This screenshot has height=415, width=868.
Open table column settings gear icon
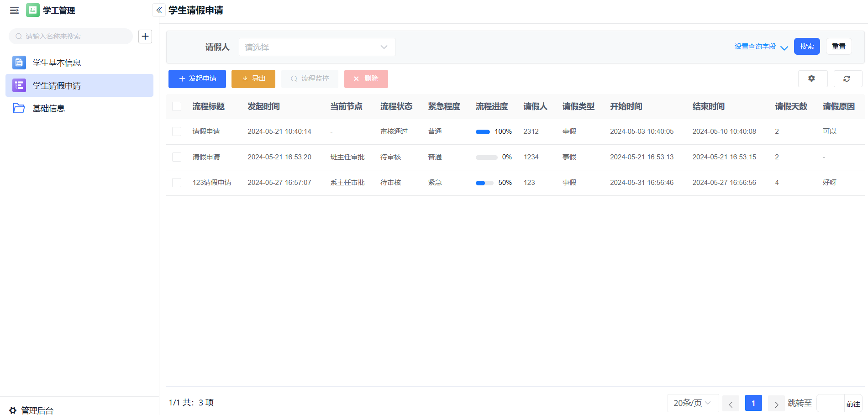click(812, 79)
